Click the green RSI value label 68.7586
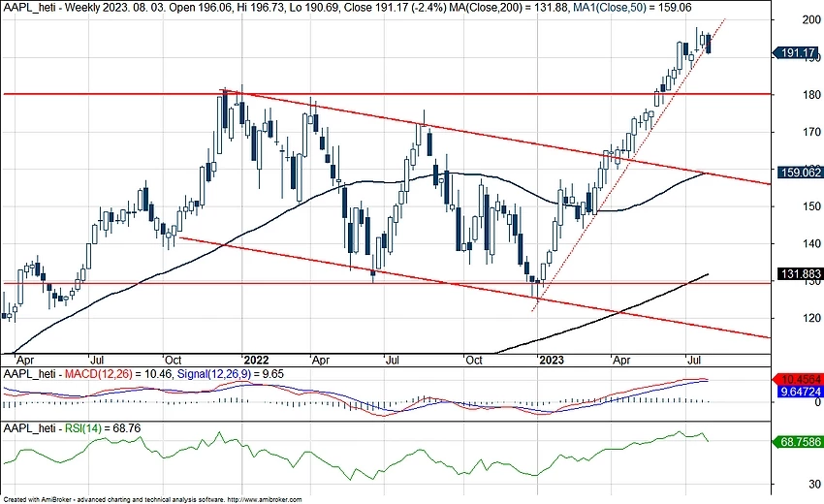824x504 pixels. [800, 442]
